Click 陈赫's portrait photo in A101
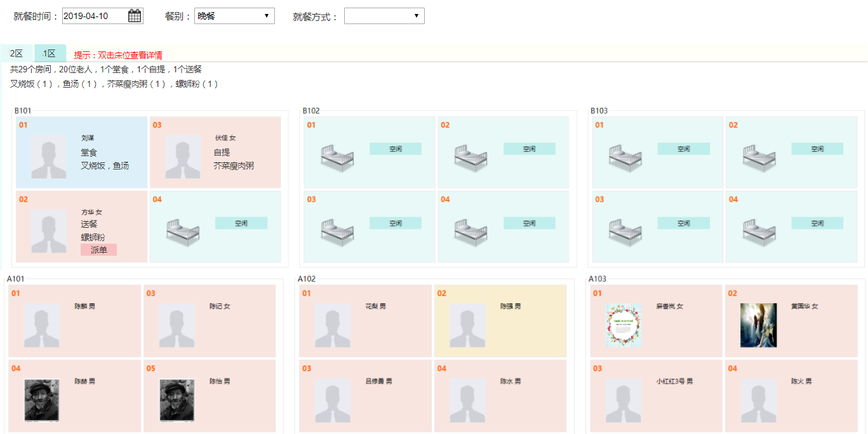Image resolution: width=868 pixels, height=434 pixels. point(42,400)
